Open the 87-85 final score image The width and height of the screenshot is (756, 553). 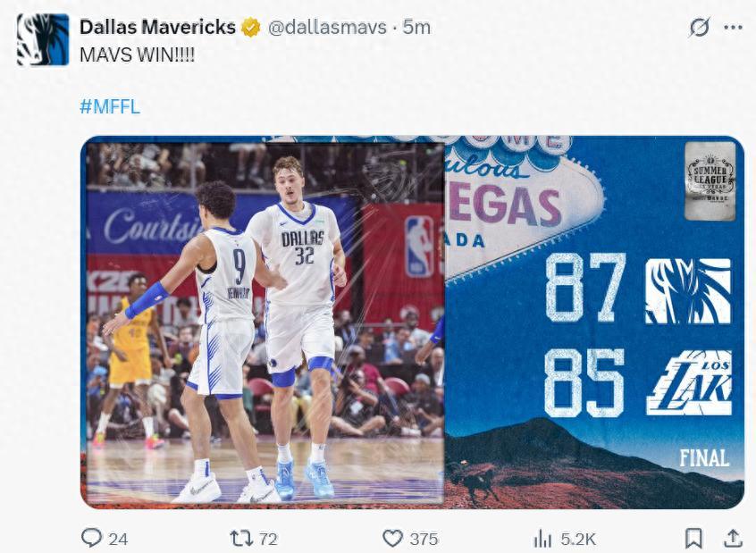pos(412,322)
